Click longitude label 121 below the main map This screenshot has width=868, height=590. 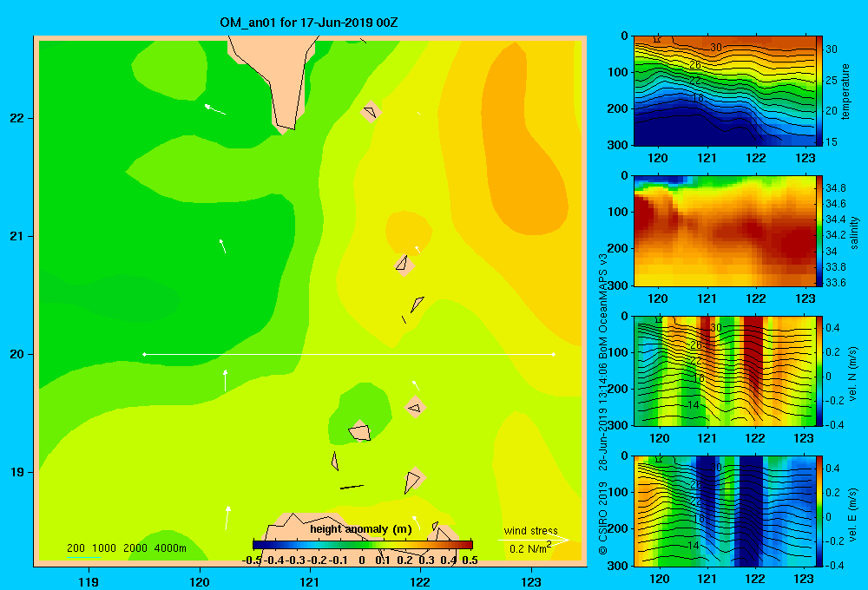pos(310,581)
